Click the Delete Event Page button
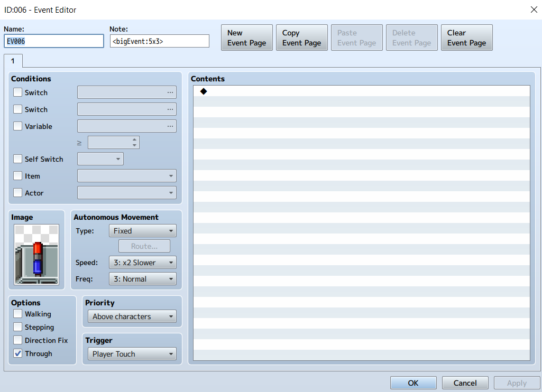Viewport: 542px width, 392px height. (412, 38)
